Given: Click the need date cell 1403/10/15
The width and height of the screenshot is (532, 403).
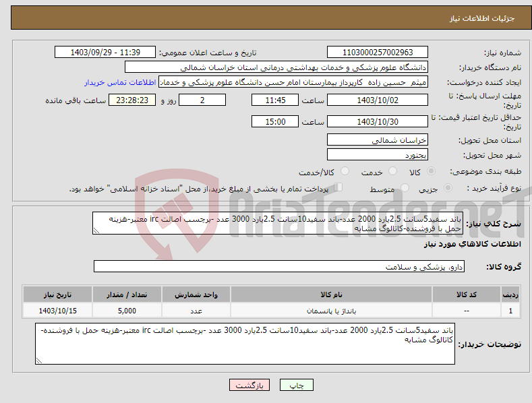Looking at the screenshot, I should [58, 311].
